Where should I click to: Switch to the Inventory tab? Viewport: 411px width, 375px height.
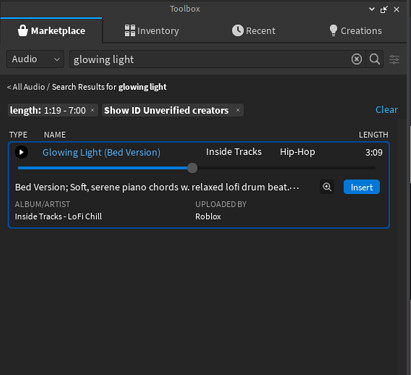152,31
